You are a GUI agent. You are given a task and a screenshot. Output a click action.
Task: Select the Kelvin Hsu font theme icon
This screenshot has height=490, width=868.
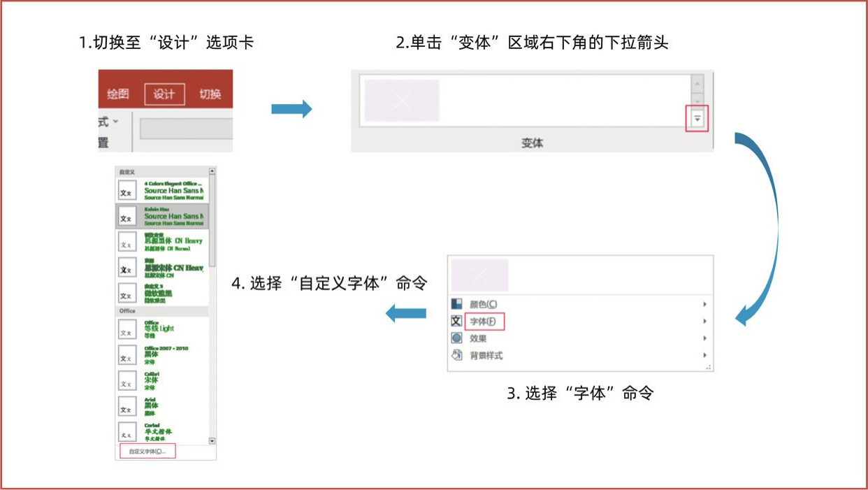[127, 217]
